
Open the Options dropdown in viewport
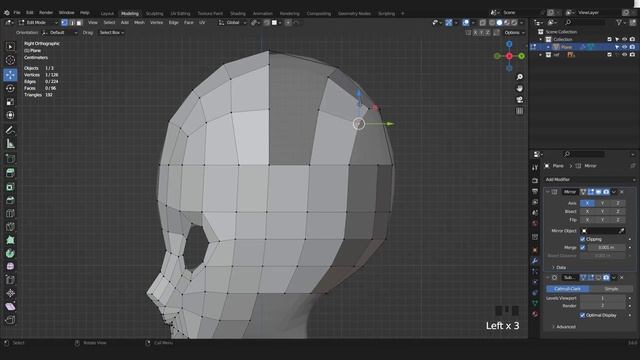pyautogui.click(x=514, y=33)
